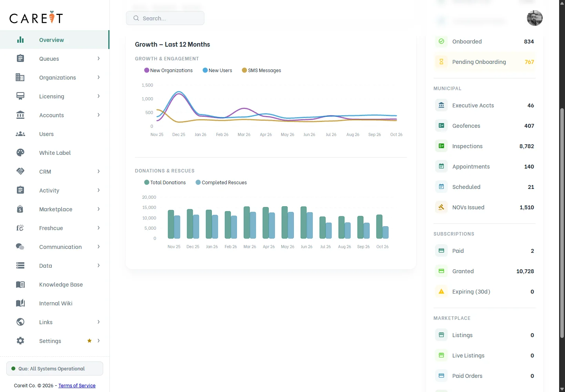Open the Knowledge Base menu item
Image resolution: width=565 pixels, height=392 pixels.
(x=55, y=284)
